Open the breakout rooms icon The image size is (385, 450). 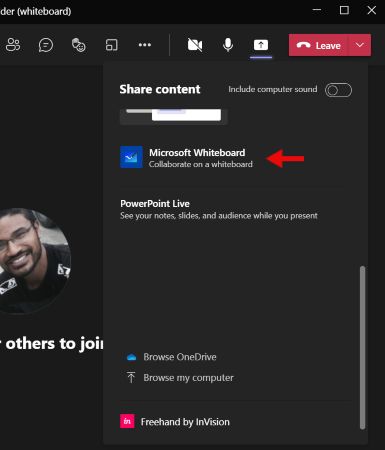point(112,45)
